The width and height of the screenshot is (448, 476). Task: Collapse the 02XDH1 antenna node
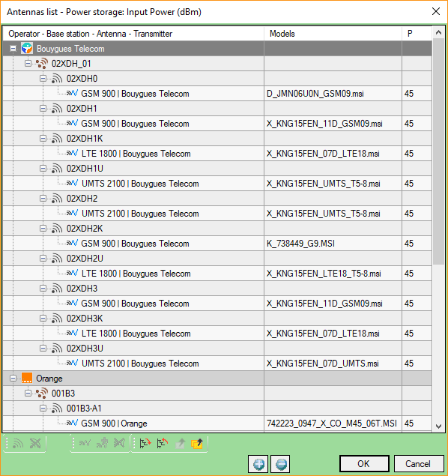pos(43,109)
